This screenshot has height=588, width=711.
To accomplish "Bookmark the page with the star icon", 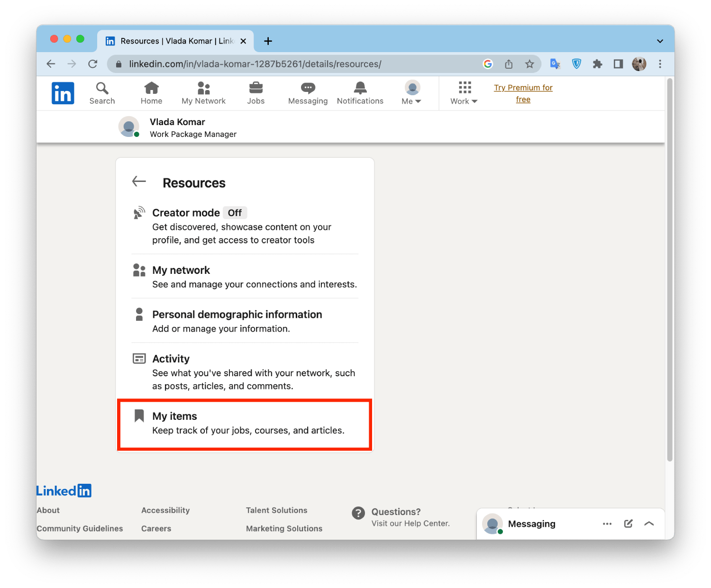I will [529, 63].
